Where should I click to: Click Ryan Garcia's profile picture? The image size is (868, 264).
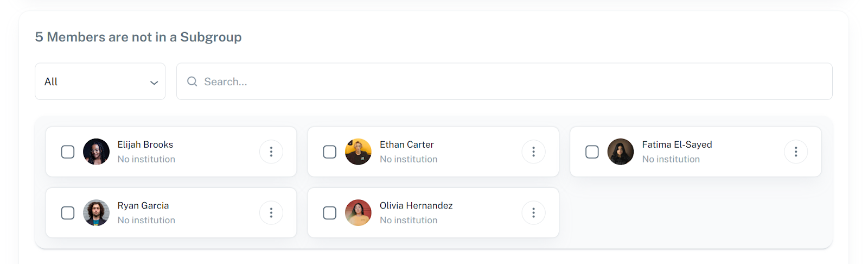(x=96, y=213)
